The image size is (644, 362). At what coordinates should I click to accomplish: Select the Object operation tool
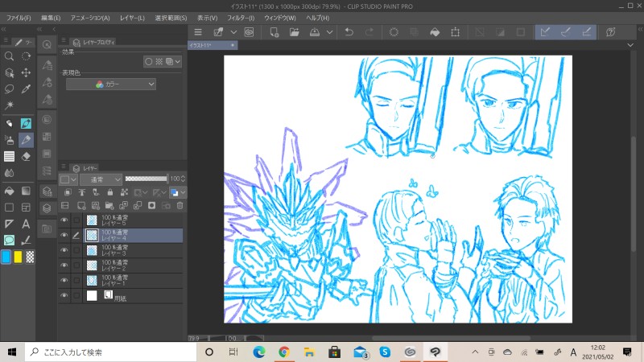[x=9, y=72]
